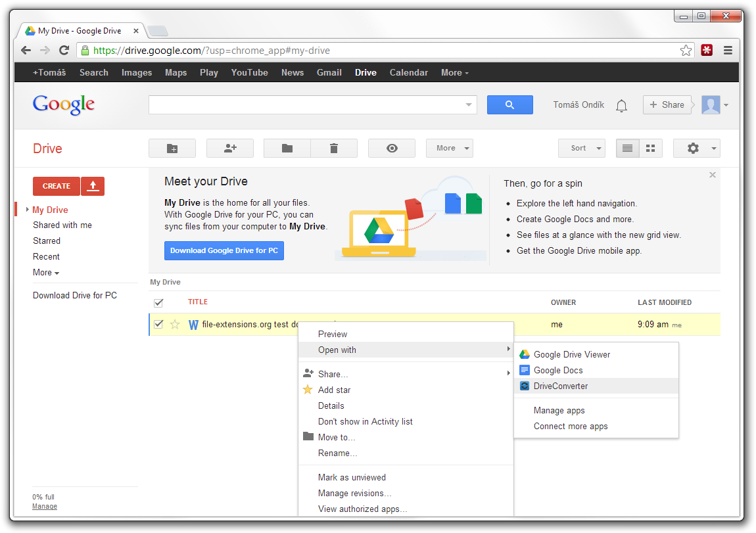The height and width of the screenshot is (533, 756).
Task: Click the upload arrow button
Action: tap(93, 186)
